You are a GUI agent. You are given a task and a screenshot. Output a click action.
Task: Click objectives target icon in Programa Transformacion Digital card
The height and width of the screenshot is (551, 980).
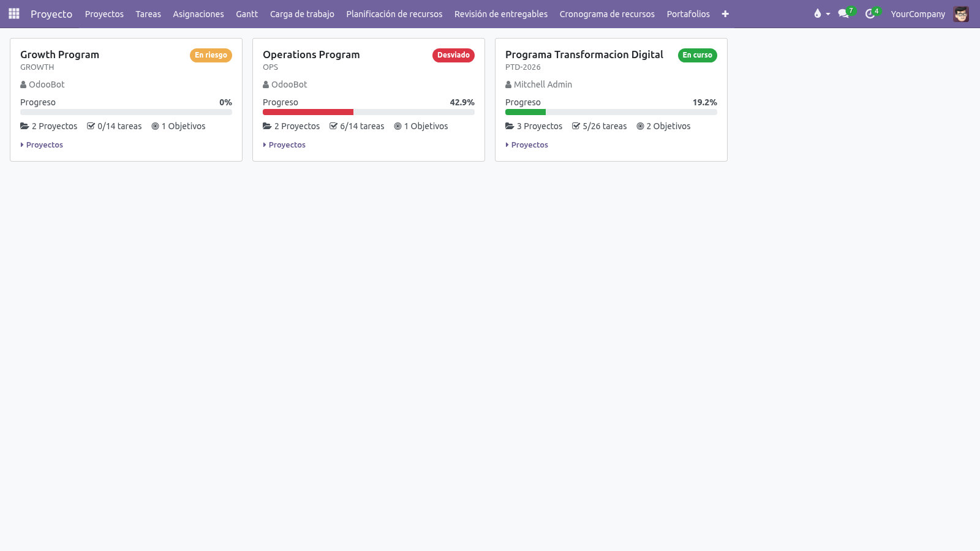click(640, 126)
